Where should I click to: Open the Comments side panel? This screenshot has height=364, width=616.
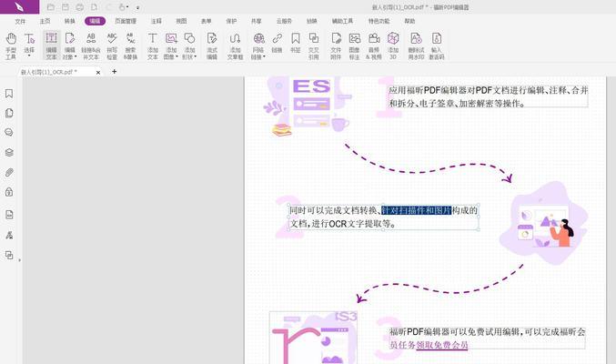[9, 133]
